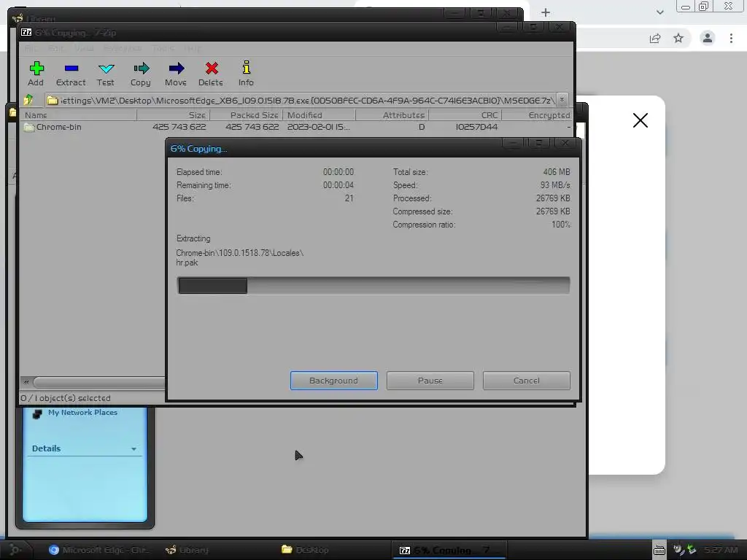
Task: Click the Background button
Action: tap(334, 381)
